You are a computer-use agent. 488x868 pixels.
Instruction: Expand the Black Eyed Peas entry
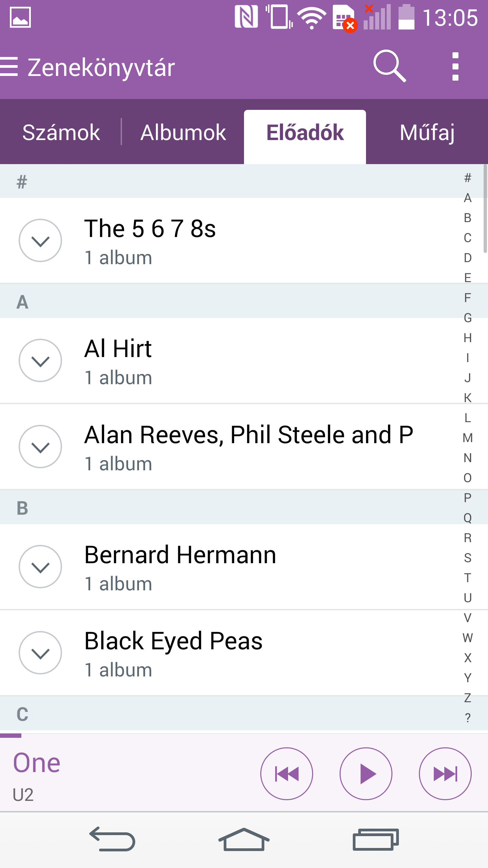pyautogui.click(x=40, y=653)
